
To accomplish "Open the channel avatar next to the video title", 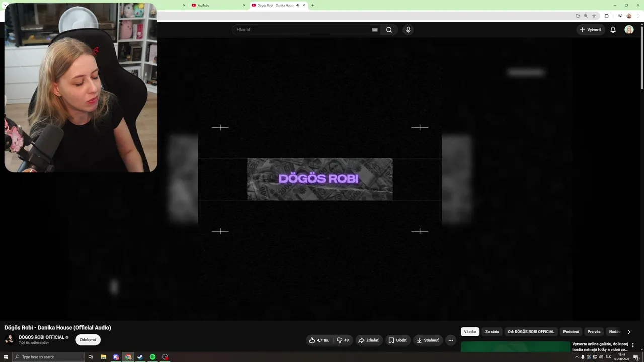I will (x=9, y=339).
